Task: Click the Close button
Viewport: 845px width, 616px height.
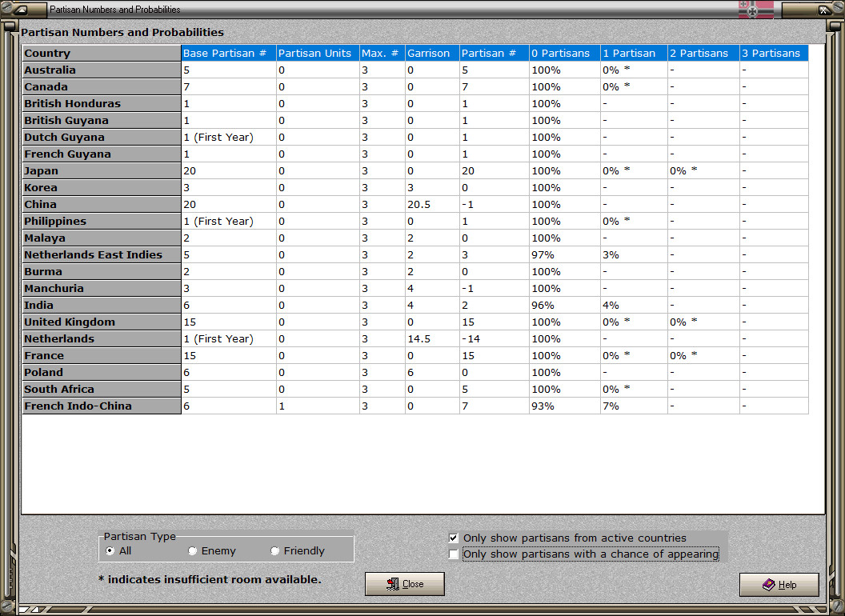Action: pyautogui.click(x=405, y=584)
